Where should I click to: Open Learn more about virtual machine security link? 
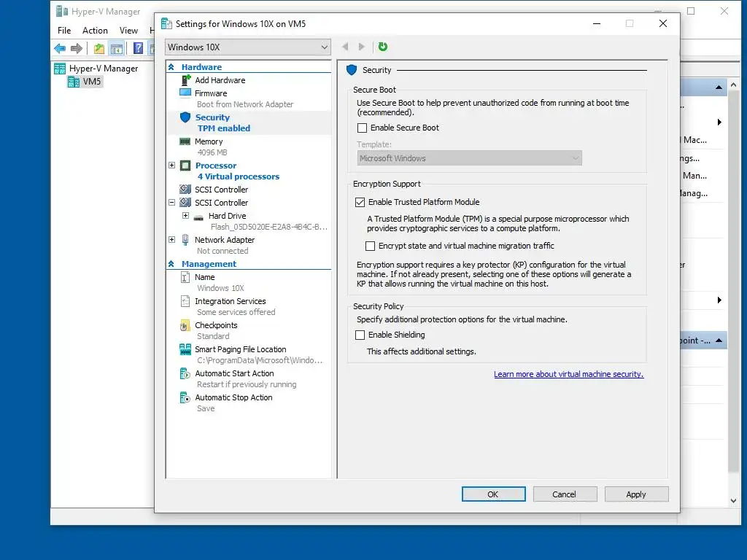[x=568, y=374]
